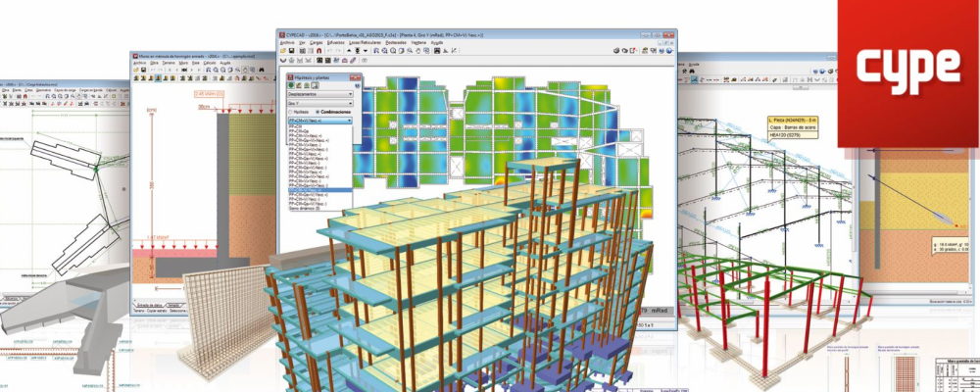
Task: Open the Cargas menu in CYPECAD window
Action: coord(317,42)
